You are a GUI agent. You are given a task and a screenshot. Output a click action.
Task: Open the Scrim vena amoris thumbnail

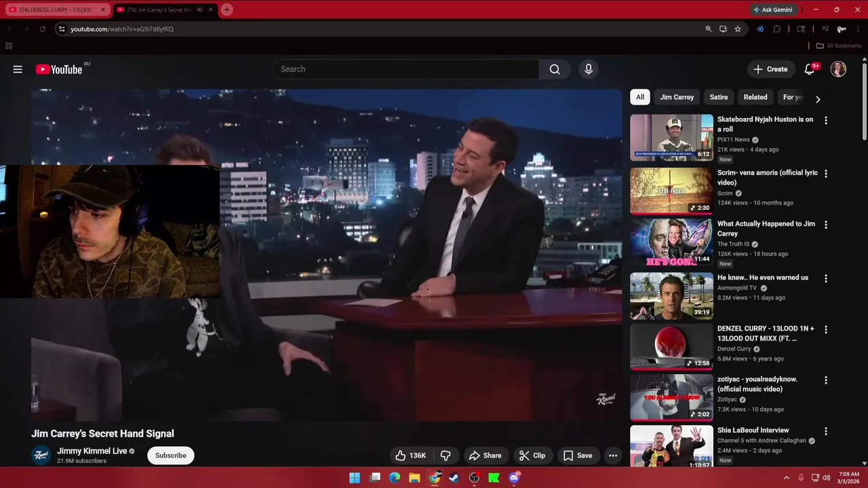tap(671, 190)
